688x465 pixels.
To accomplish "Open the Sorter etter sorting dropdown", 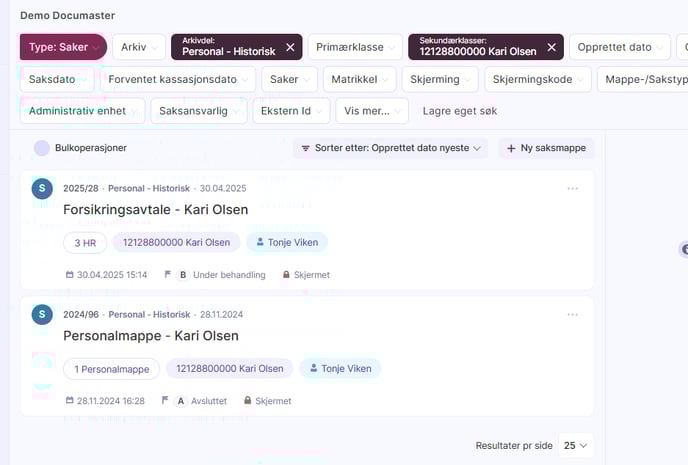I will coord(391,148).
